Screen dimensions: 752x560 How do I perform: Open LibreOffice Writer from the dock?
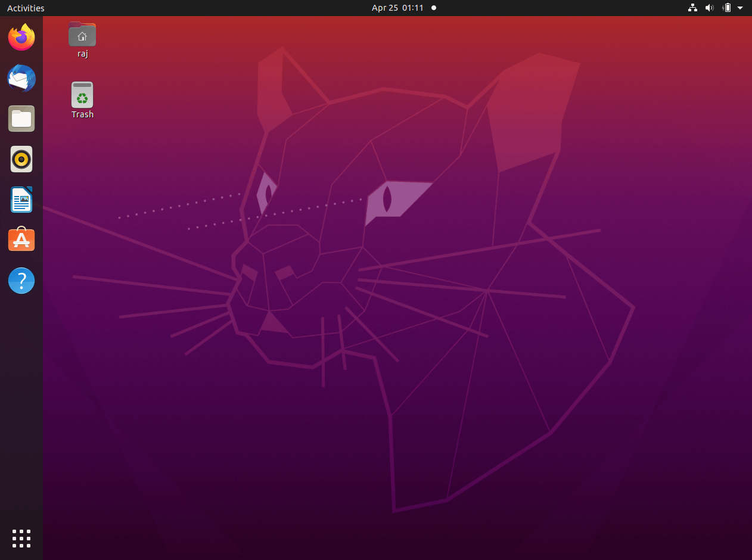click(x=21, y=200)
